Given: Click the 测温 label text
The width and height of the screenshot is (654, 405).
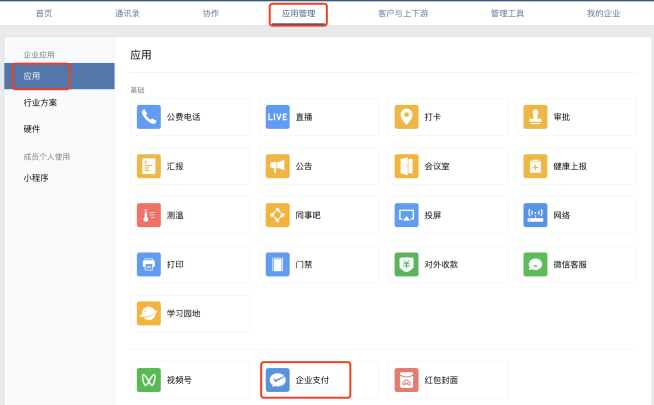Looking at the screenshot, I should point(175,215).
